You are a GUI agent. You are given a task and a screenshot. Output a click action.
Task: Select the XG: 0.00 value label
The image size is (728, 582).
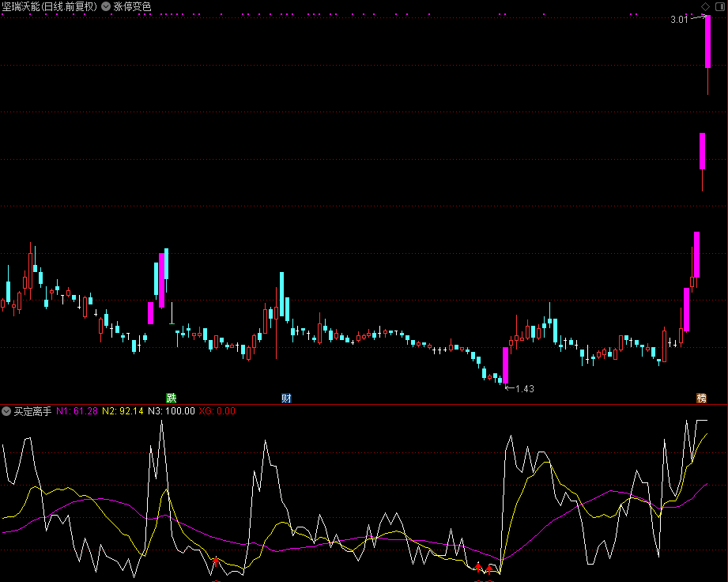217,411
